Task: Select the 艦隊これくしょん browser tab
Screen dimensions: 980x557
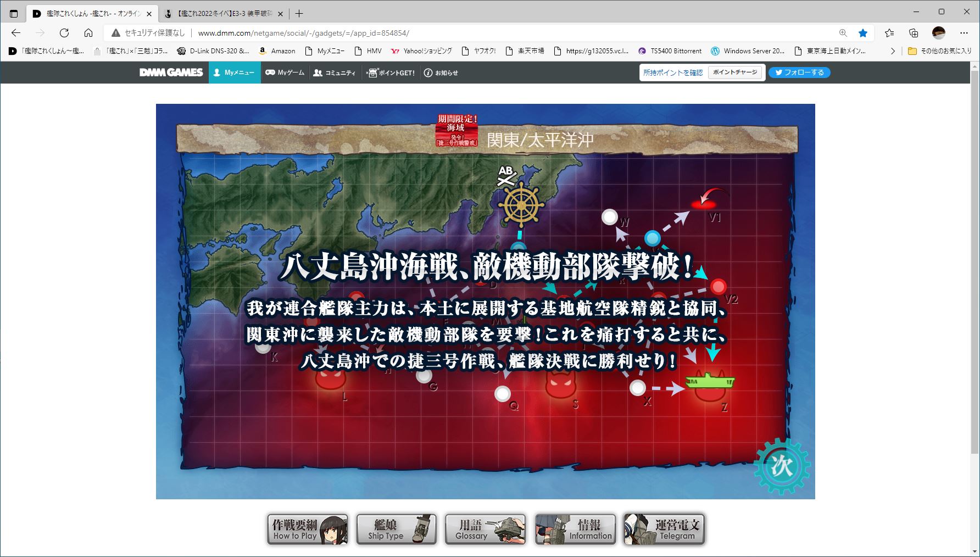Action: [92, 14]
